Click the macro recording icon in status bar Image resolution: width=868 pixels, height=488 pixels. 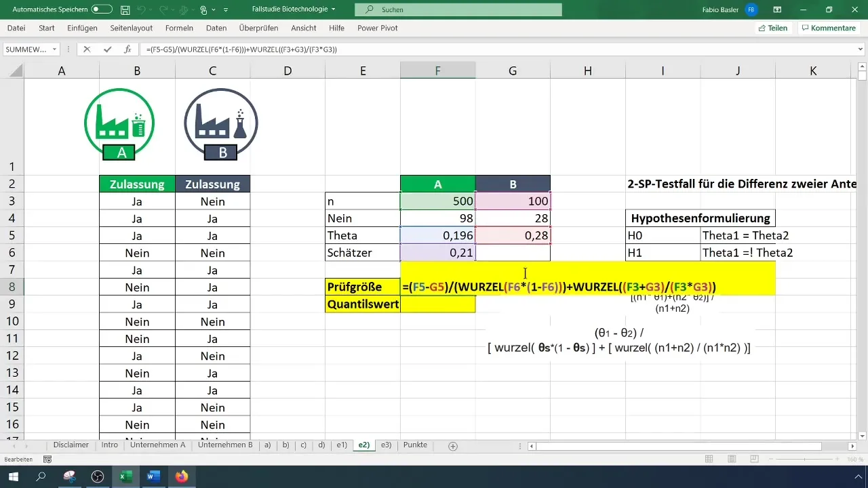click(47, 460)
